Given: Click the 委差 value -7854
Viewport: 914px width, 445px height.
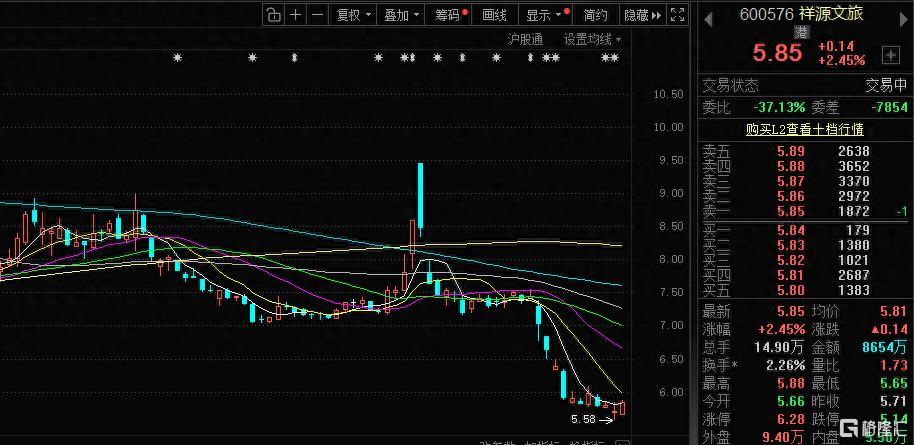Looking at the screenshot, I should [889, 107].
